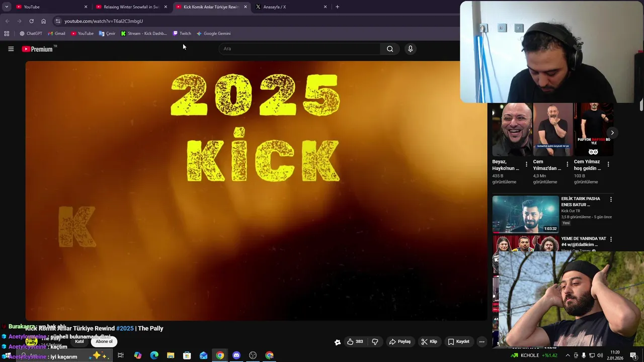This screenshot has height=362, width=644.
Task: Open File Explorer from the taskbar
Action: click(171, 355)
